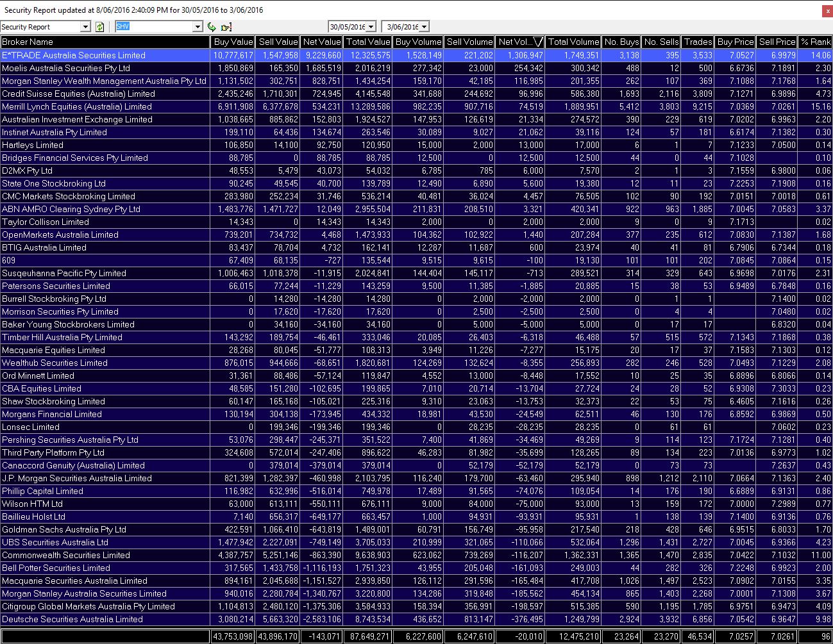833x644 pixels.
Task: Open the SHV security code dropdown
Action: pos(198,27)
